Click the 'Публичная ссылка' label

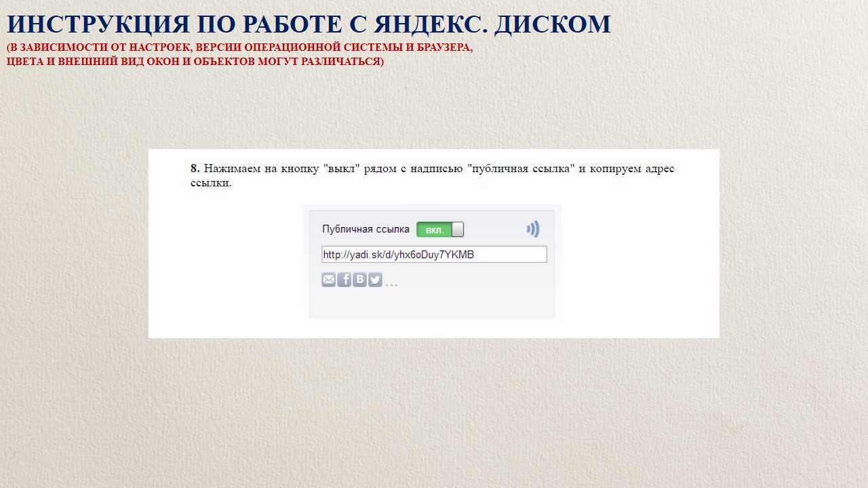click(366, 230)
